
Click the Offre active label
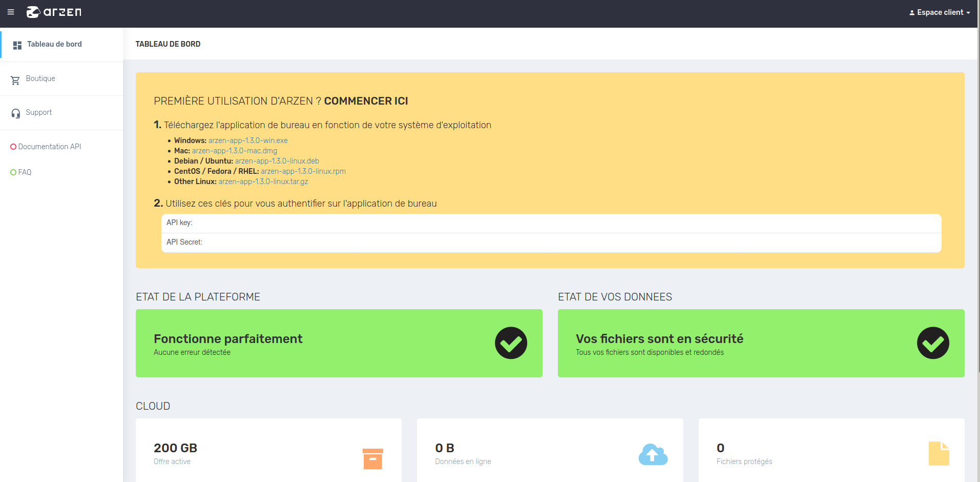click(x=172, y=461)
